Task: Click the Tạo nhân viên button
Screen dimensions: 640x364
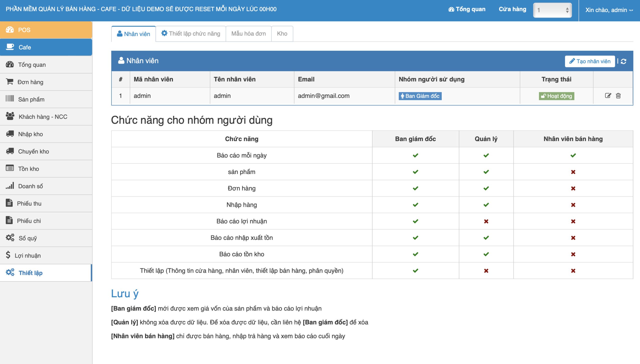Action: (x=590, y=61)
